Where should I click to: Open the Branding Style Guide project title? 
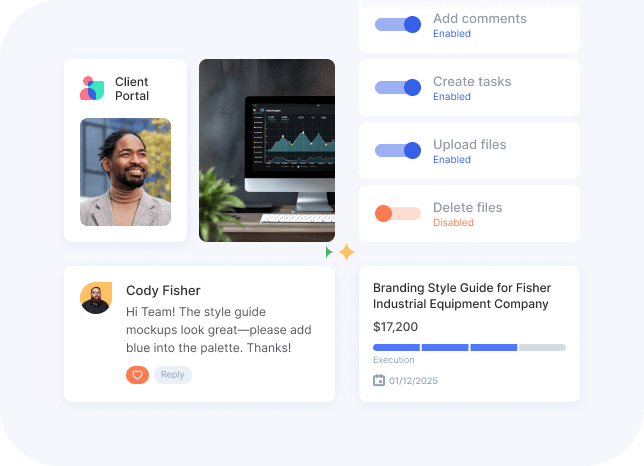coord(461,296)
